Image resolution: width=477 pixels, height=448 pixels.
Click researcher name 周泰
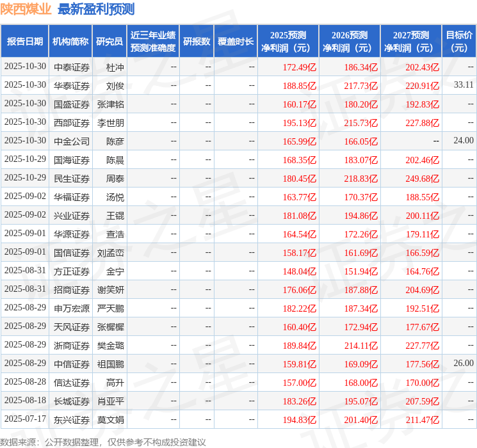click(115, 179)
